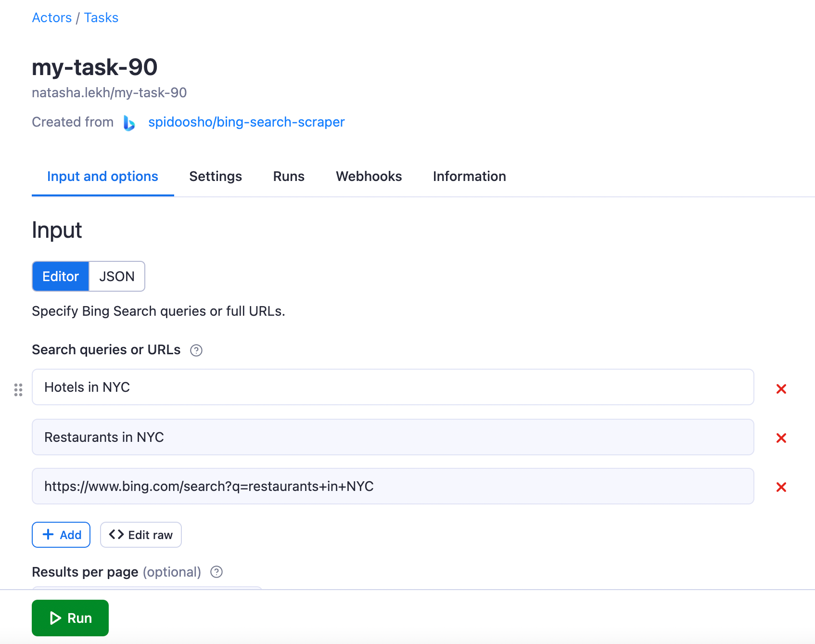Open the Actors breadcrumb link

(x=51, y=18)
